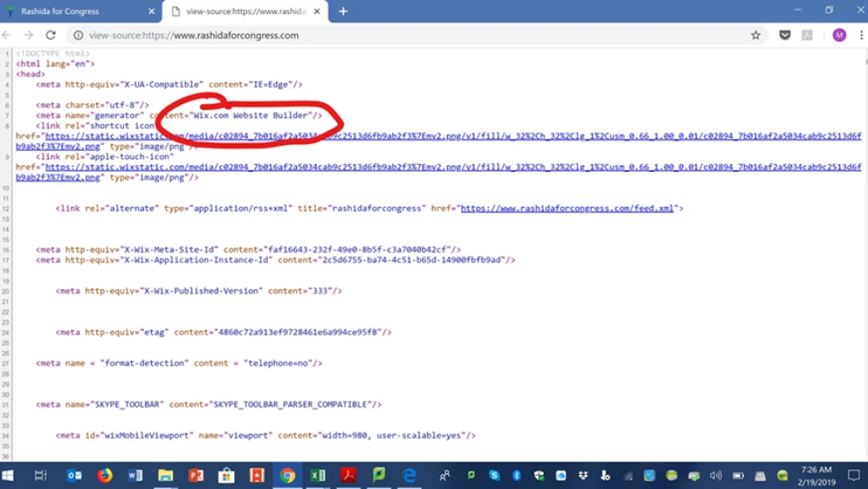Close the view-source tab
Image resolution: width=868 pixels, height=489 pixels.
317,11
